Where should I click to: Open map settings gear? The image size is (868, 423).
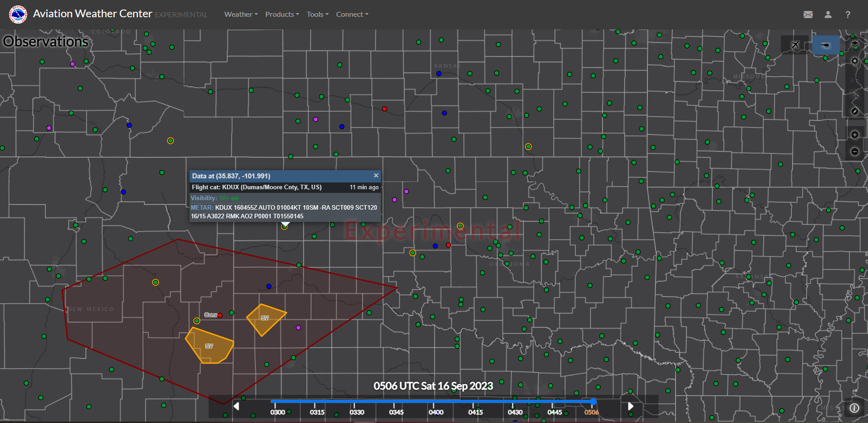click(855, 61)
